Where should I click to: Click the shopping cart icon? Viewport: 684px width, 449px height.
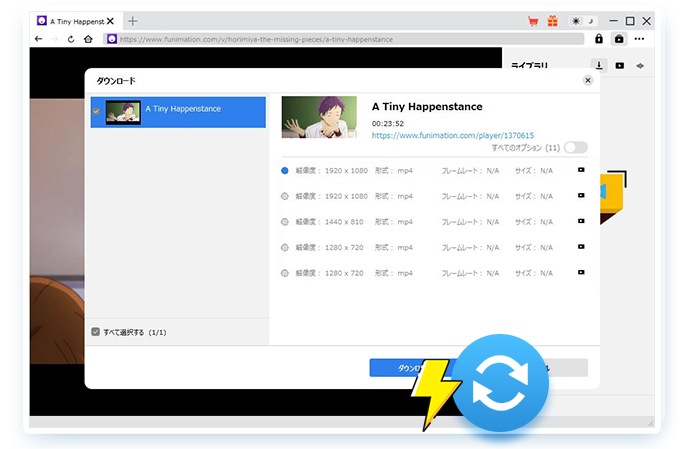tap(533, 21)
